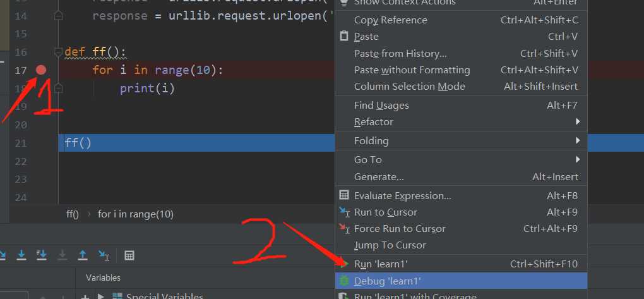Click the Variables panel header
Viewport: 644px width, 299px height.
click(x=103, y=278)
